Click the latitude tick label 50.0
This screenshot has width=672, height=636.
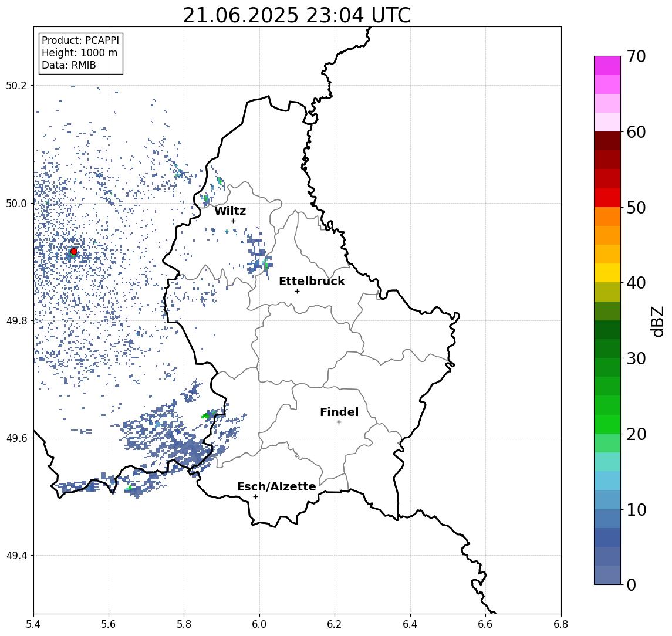pos(16,203)
